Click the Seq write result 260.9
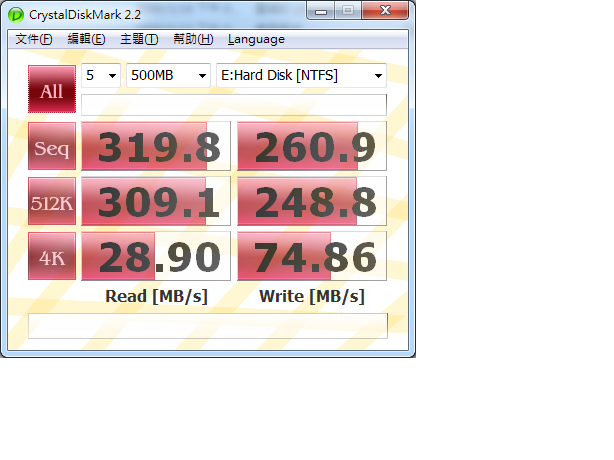The height and width of the screenshot is (460, 614). (x=312, y=146)
